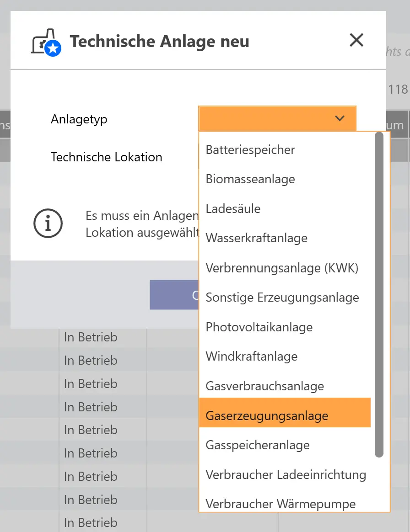Close the Technische Anlage neu dialog
This screenshot has height=532, width=410.
[x=356, y=40]
